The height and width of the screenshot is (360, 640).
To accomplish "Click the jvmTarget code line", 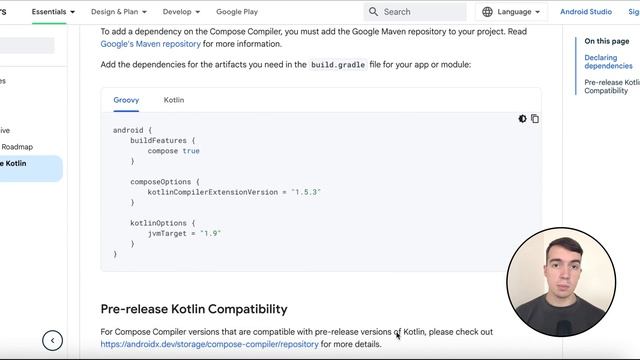I will pos(184,233).
